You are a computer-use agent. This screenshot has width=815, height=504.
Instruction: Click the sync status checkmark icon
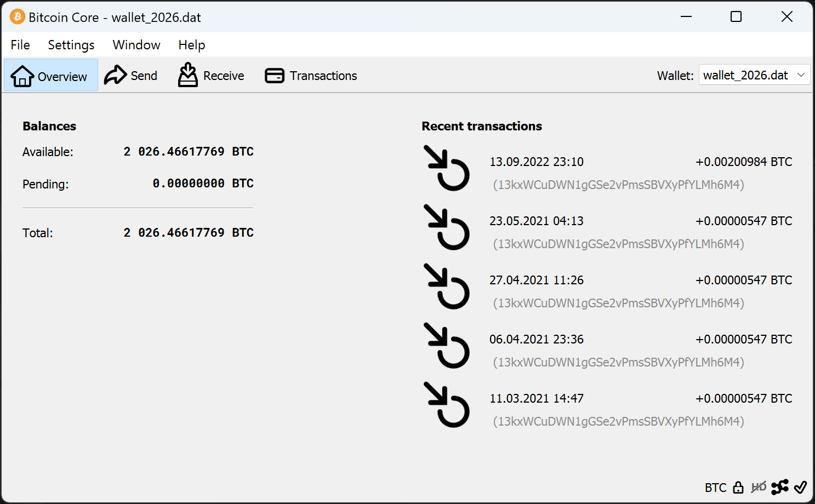pyautogui.click(x=800, y=487)
